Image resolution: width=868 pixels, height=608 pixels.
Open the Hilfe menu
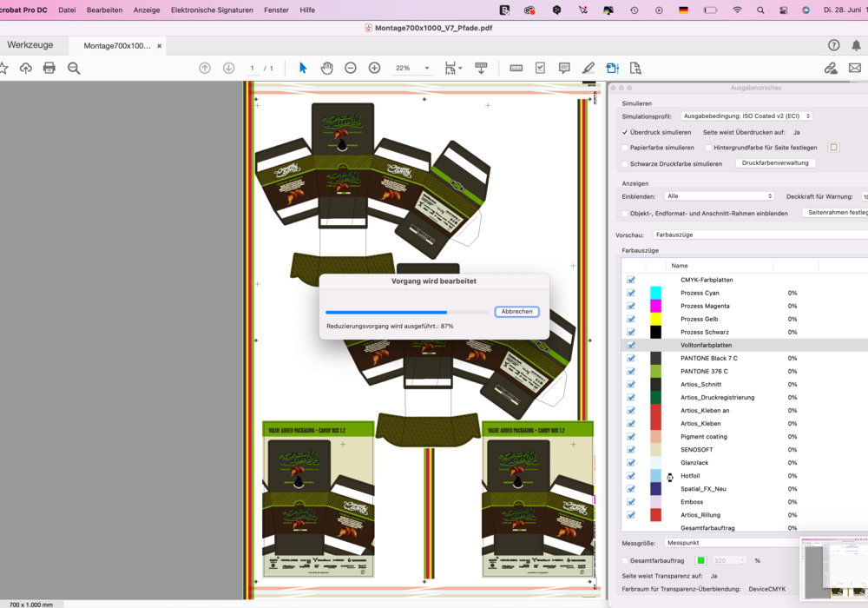307,10
